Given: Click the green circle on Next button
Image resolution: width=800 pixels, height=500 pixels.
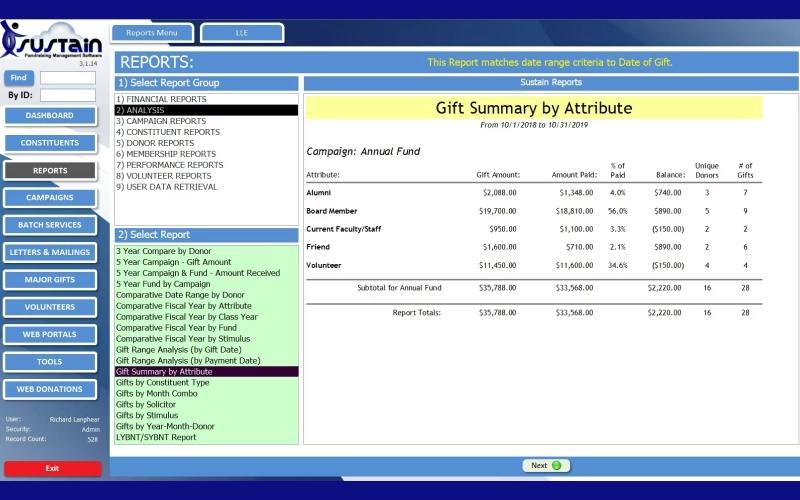Looking at the screenshot, I should point(557,465).
